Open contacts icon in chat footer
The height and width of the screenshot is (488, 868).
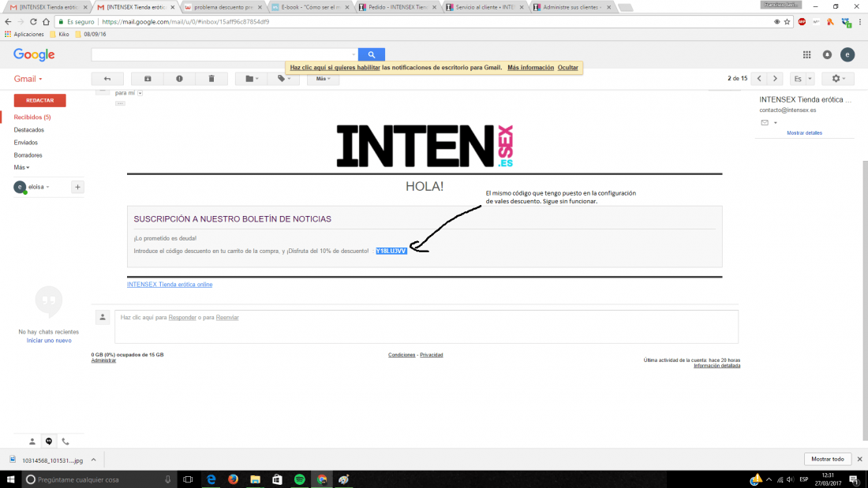(x=32, y=441)
